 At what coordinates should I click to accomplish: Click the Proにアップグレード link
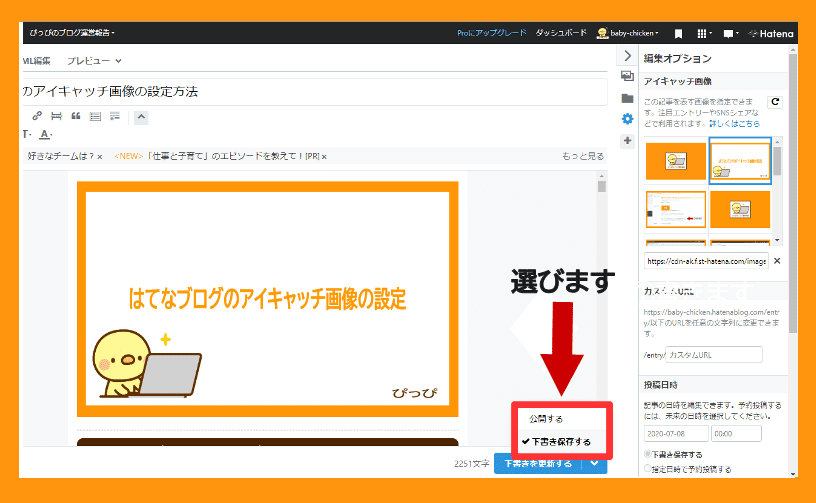tap(492, 33)
